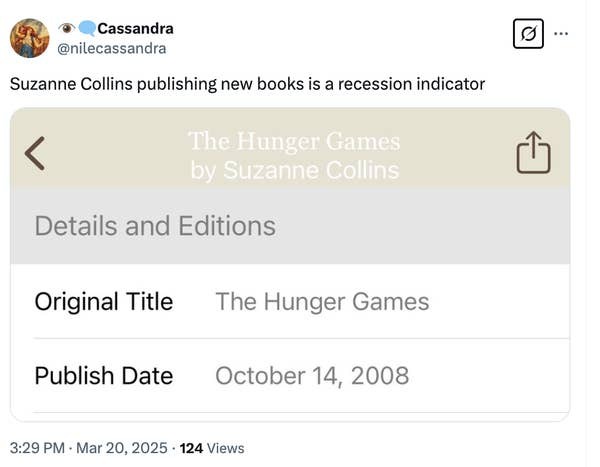Click the Grok slash-square icon
The width and height of the screenshot is (600, 467).
tap(527, 35)
